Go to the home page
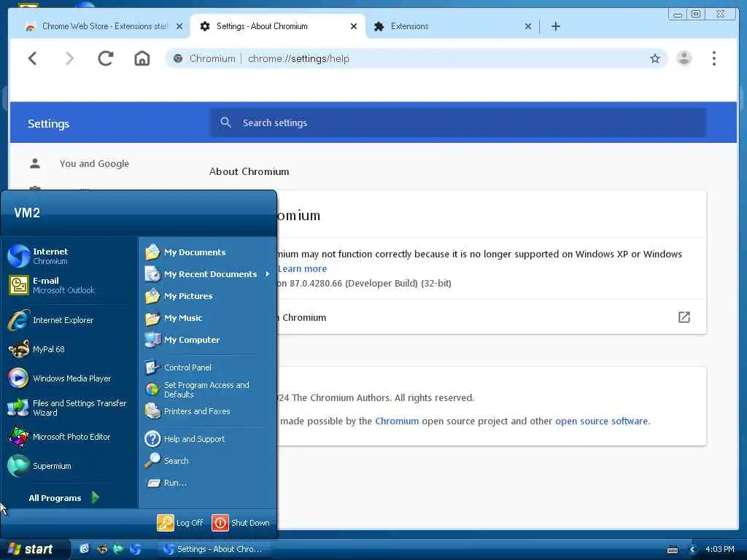Screen dimensions: 747x560 (142, 58)
